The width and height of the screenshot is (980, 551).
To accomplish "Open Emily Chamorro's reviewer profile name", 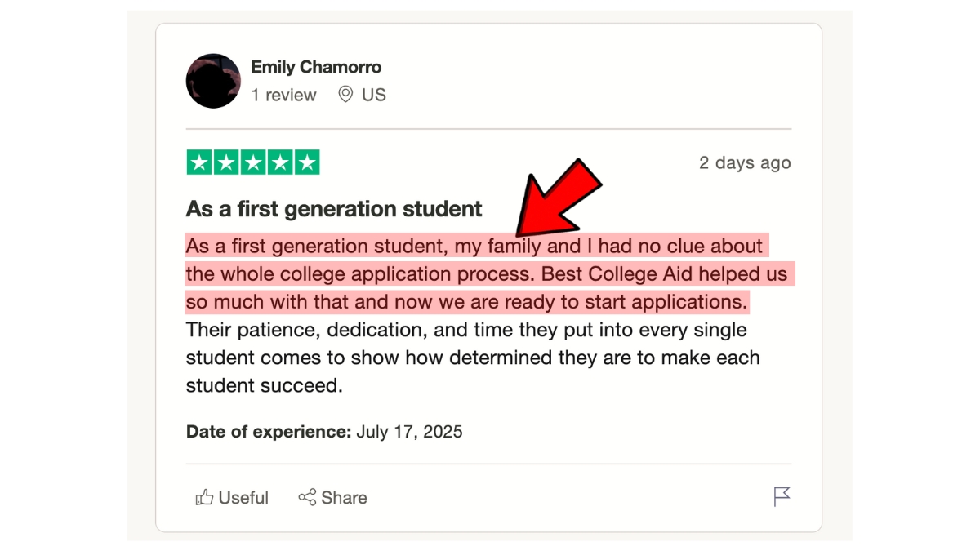I will pyautogui.click(x=316, y=67).
